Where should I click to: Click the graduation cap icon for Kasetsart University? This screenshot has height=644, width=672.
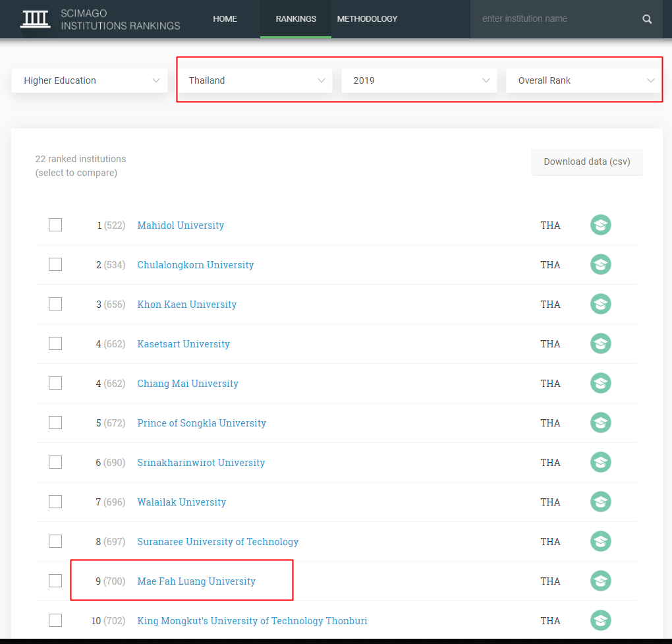(600, 343)
